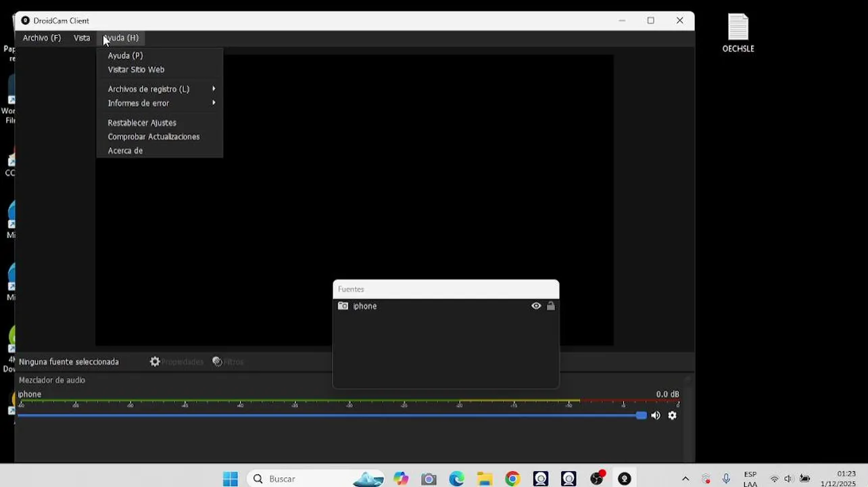This screenshot has width=868, height=487.
Task: Open volume speaker tray icon
Action: (x=788, y=479)
